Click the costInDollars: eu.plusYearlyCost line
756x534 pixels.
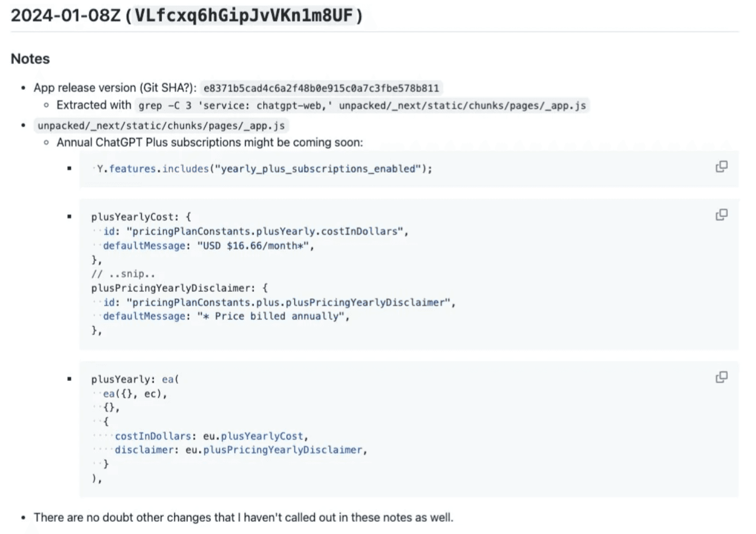[211, 436]
